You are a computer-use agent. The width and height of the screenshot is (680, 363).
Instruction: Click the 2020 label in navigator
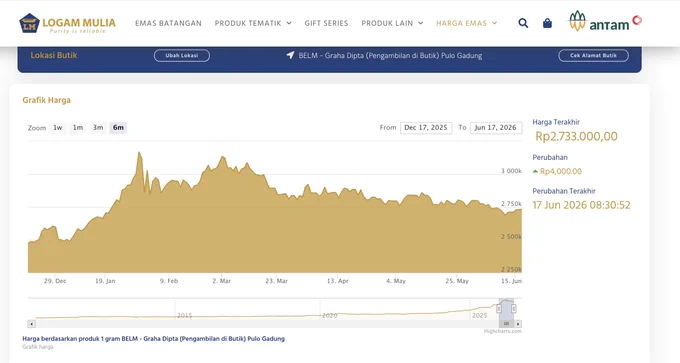click(x=330, y=315)
